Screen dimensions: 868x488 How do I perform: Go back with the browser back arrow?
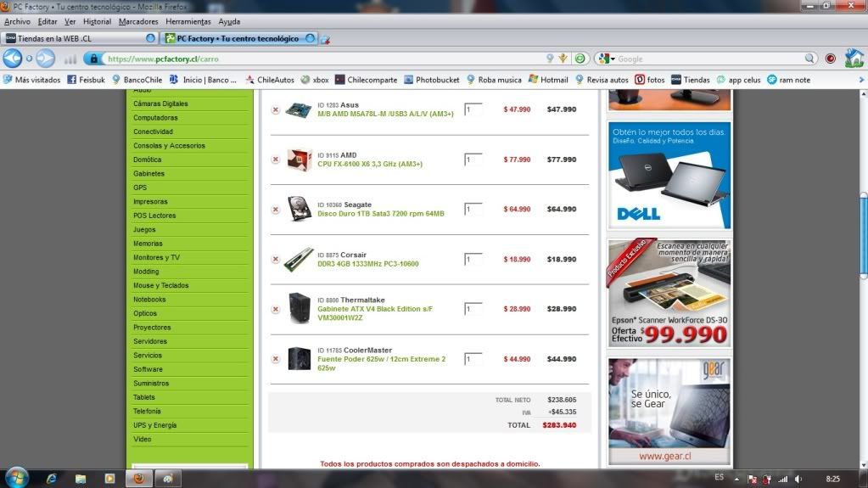point(12,59)
